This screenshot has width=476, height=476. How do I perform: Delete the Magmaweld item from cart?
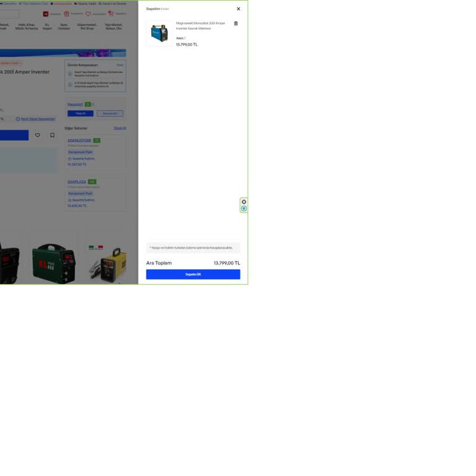pyautogui.click(x=236, y=24)
